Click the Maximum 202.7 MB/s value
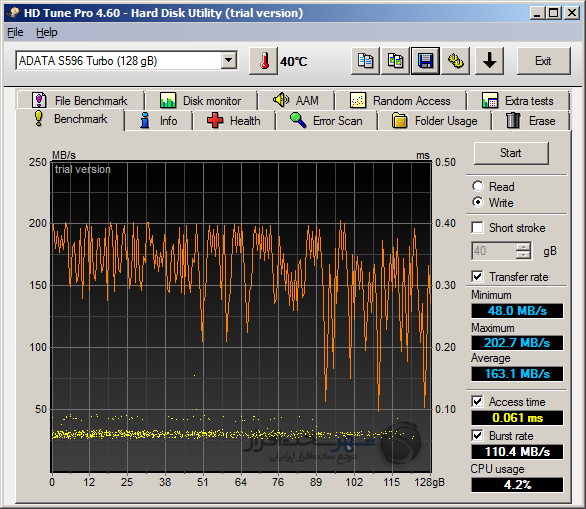 click(517, 343)
